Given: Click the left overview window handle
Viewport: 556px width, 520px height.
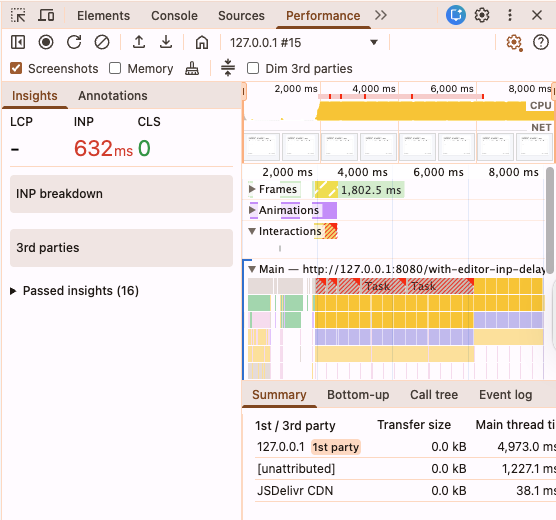Looking at the screenshot, I should click(x=244, y=92).
